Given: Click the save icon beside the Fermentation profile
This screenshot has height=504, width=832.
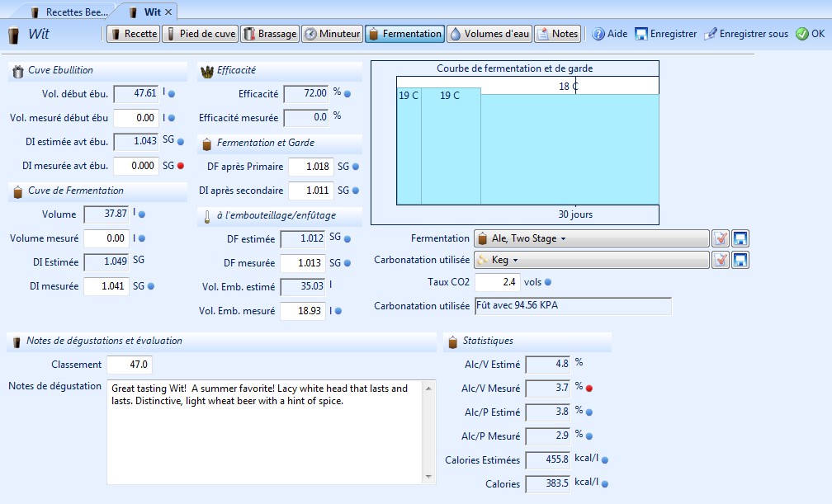Looking at the screenshot, I should [x=740, y=238].
